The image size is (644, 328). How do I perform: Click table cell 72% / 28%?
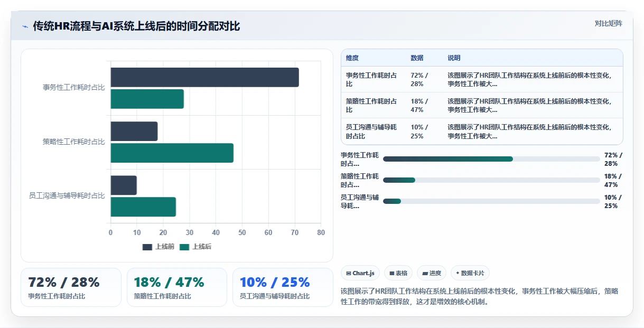(x=420, y=79)
